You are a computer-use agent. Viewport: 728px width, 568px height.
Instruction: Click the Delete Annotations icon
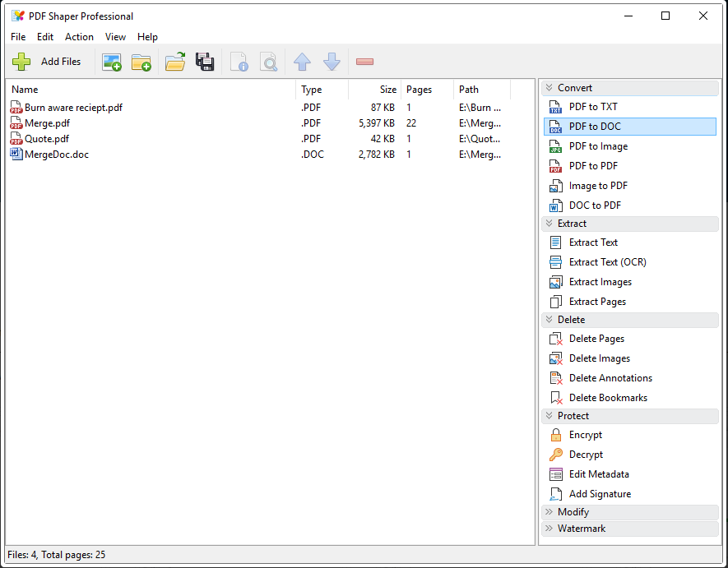[x=556, y=378]
